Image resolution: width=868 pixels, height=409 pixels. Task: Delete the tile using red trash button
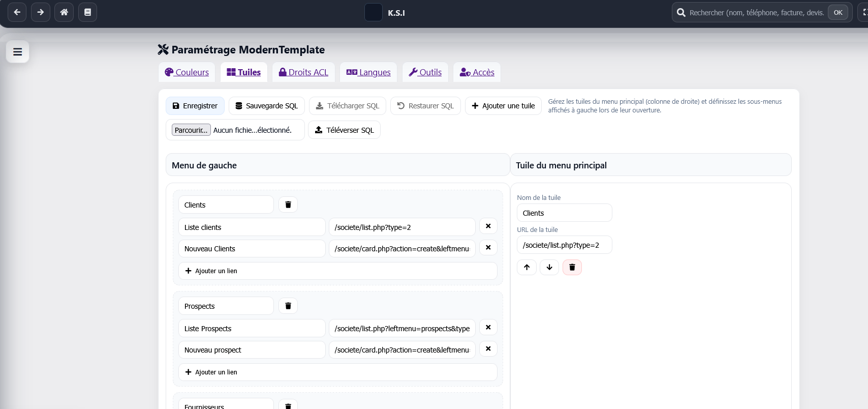tap(572, 267)
